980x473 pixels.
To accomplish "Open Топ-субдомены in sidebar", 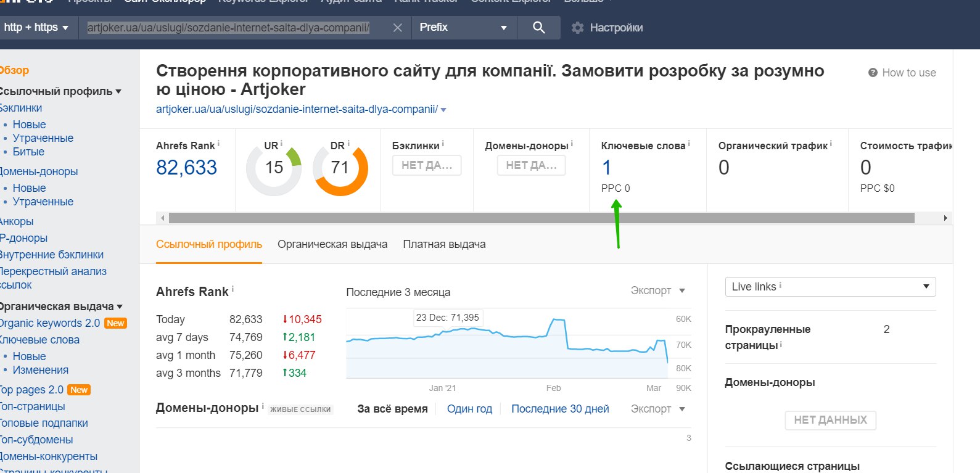I will point(36,440).
